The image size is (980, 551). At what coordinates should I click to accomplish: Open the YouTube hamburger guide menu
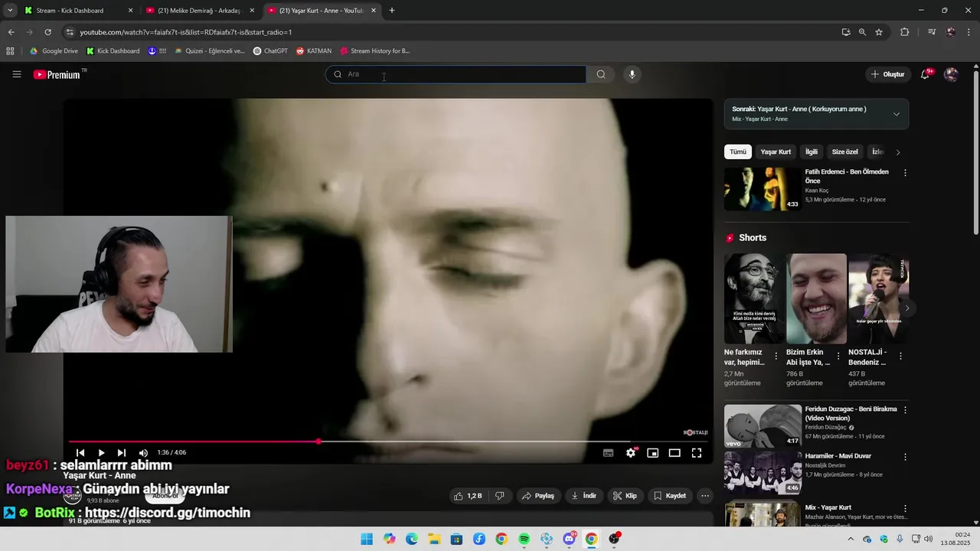click(17, 74)
